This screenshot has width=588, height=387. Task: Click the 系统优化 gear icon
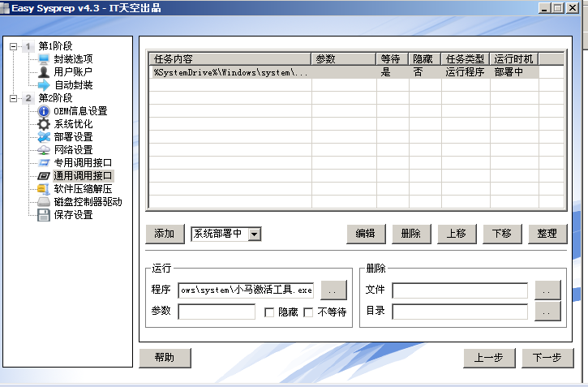[x=44, y=124]
